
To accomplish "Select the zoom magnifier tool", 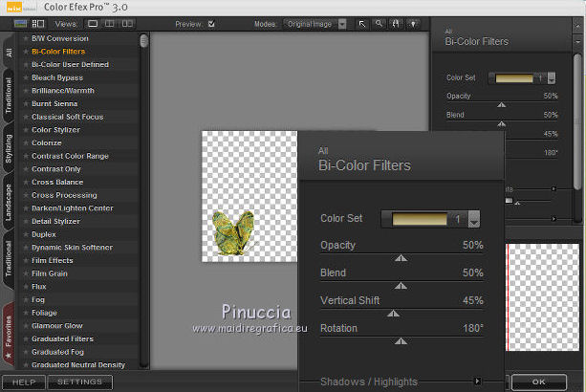I will pos(380,23).
